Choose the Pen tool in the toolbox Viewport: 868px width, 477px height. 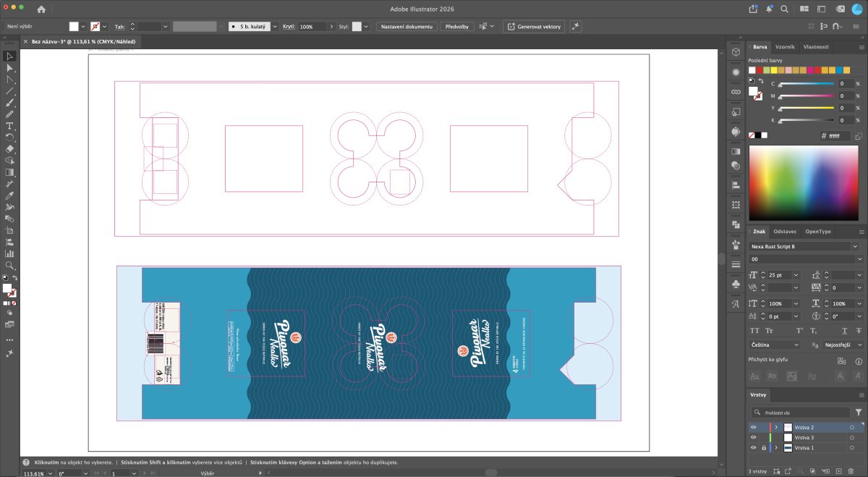(x=9, y=79)
